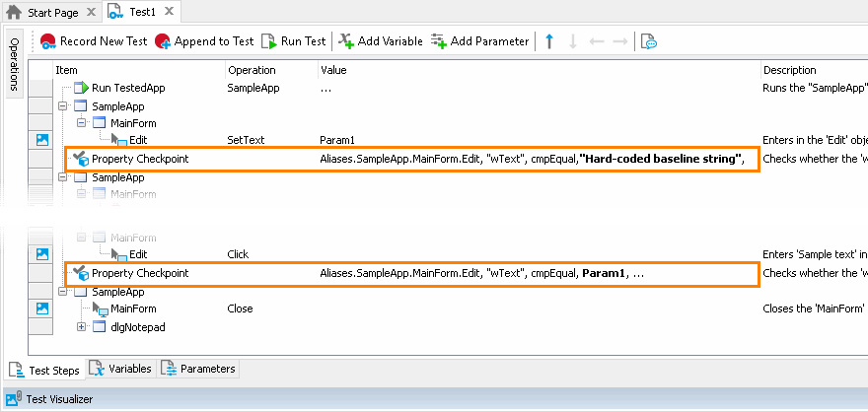Click the second Property Checkpoint icon
Viewport: 868px width, 412px height.
[x=81, y=273]
